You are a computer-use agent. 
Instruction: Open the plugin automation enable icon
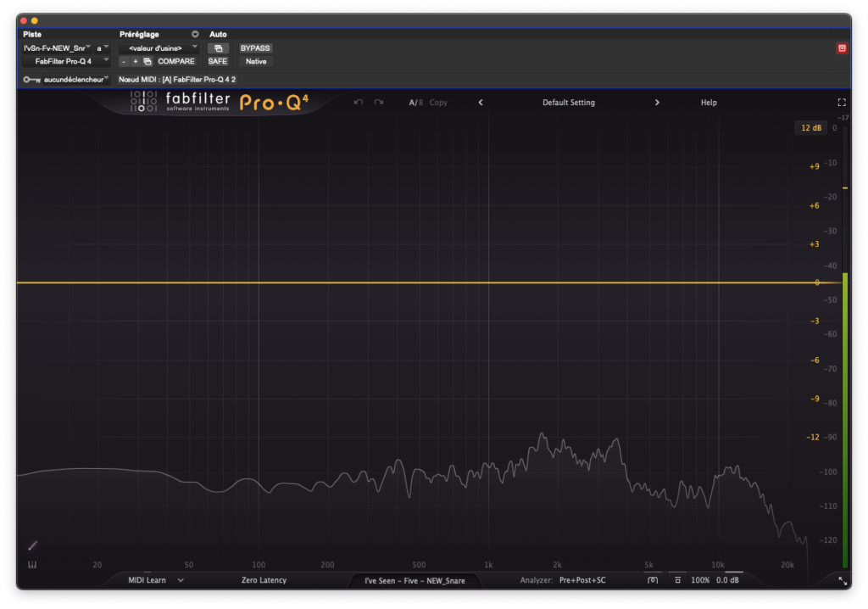[218, 48]
